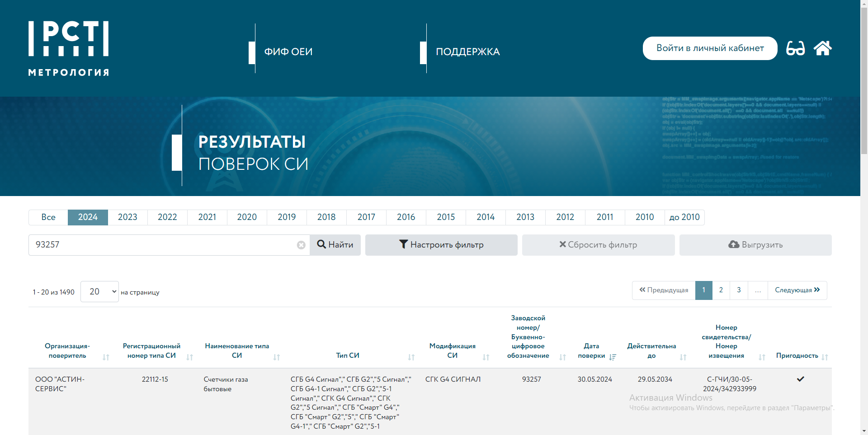Select the Все tab
The height and width of the screenshot is (435, 868).
(48, 217)
